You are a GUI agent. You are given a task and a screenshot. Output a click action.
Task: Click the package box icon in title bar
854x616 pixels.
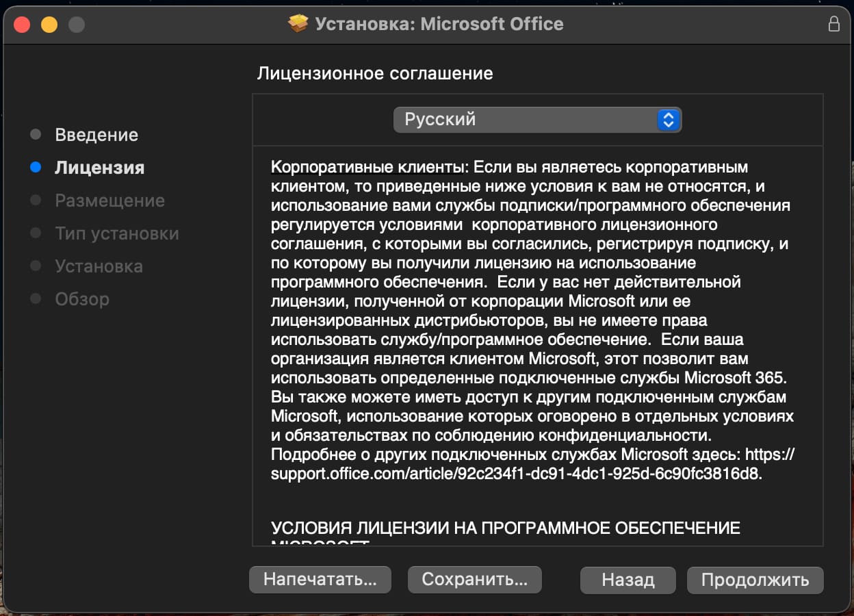click(x=298, y=24)
